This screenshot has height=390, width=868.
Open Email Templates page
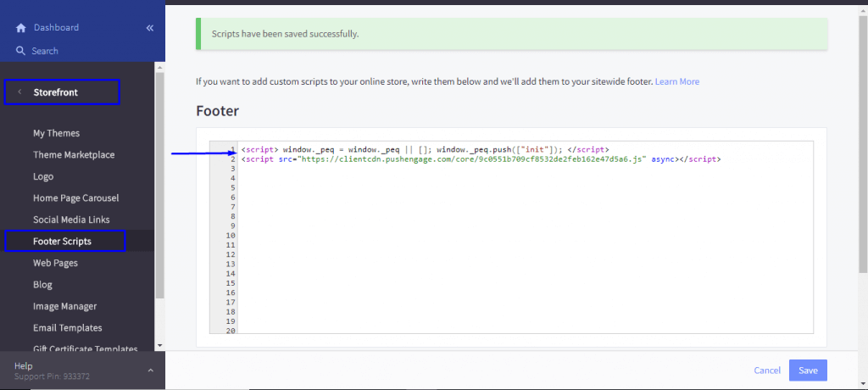click(68, 328)
